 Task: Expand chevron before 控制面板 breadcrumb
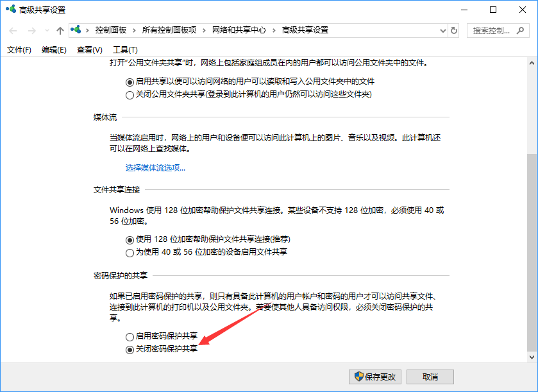point(87,31)
